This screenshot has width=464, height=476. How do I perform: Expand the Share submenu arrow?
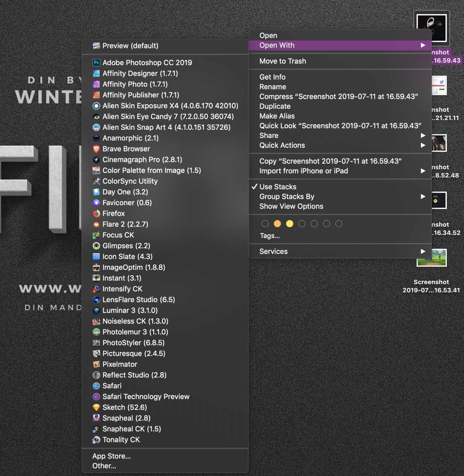[x=423, y=135]
